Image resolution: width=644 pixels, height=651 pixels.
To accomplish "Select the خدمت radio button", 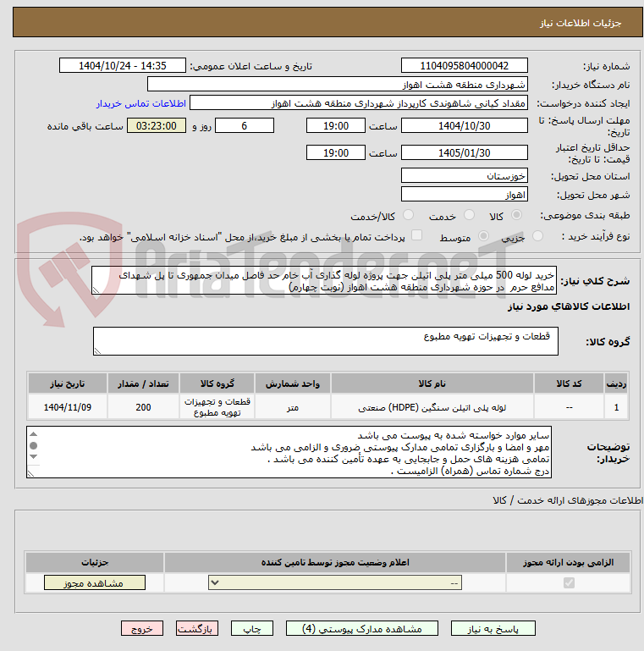I will [470, 215].
